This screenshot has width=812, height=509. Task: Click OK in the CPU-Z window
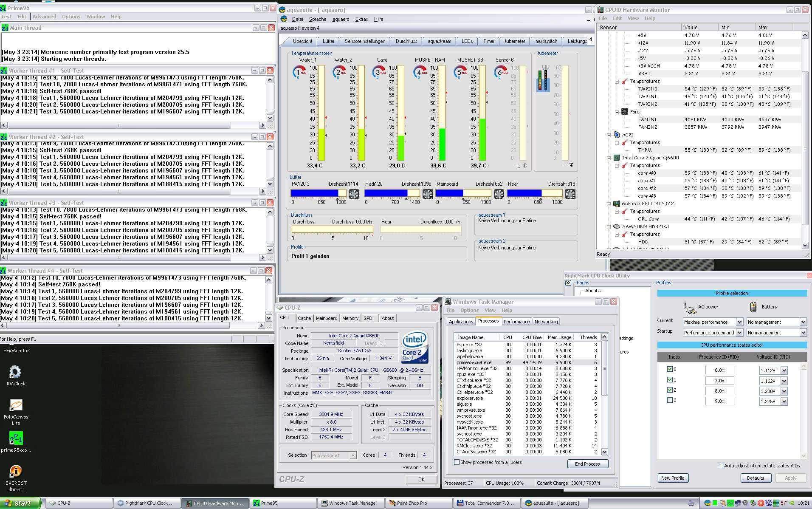pos(421,479)
